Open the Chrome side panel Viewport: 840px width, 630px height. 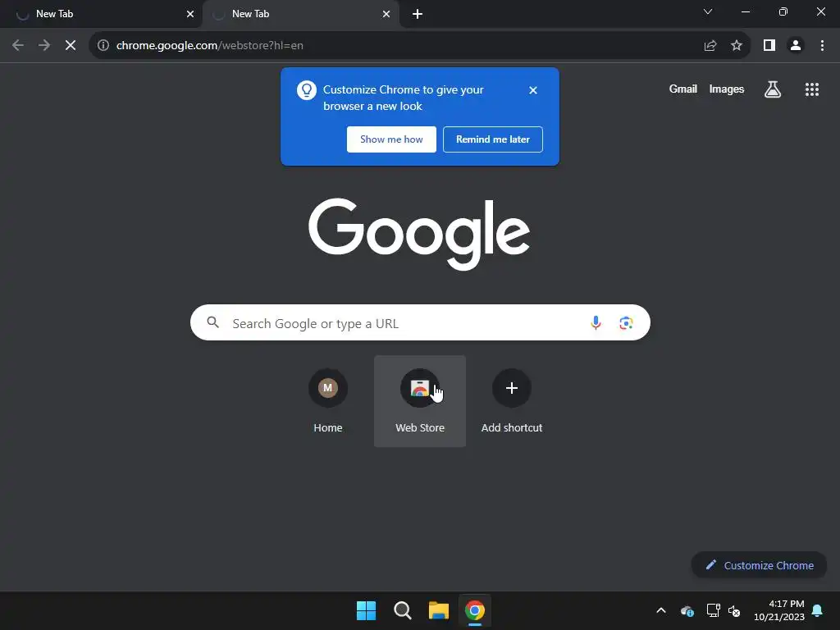tap(769, 46)
